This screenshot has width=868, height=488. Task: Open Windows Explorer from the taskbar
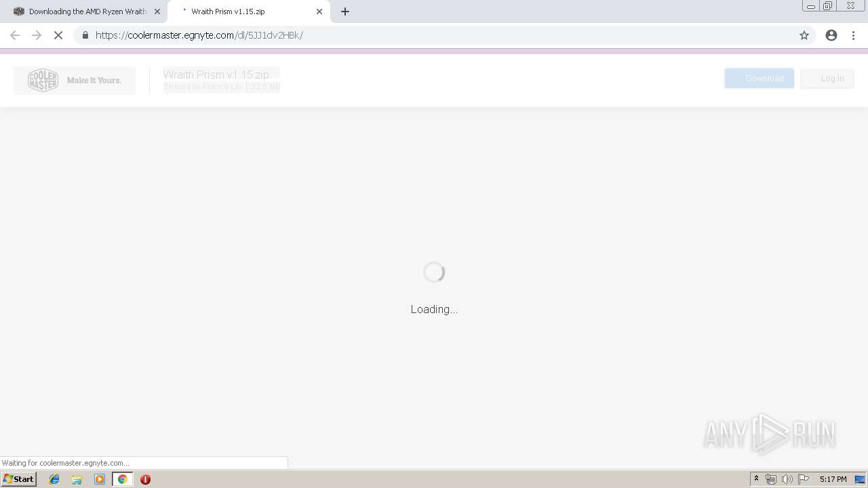[77, 479]
